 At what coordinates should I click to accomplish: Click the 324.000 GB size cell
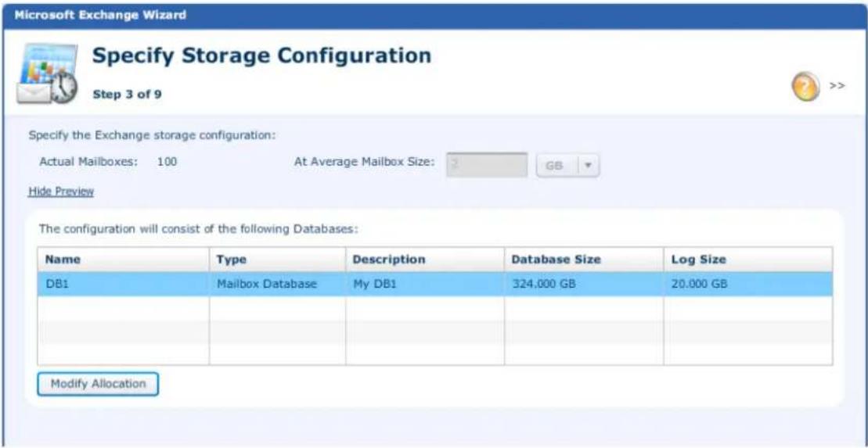click(x=584, y=285)
